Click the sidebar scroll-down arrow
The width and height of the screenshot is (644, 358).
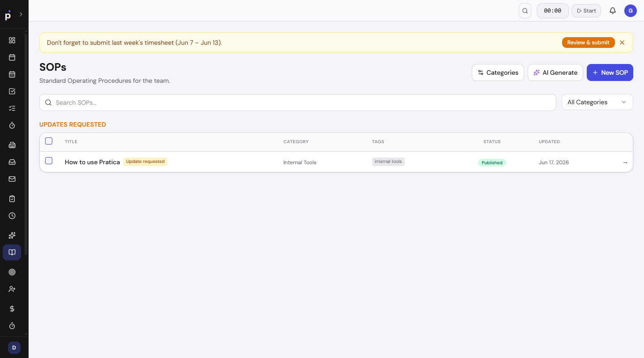pyautogui.click(x=26, y=334)
